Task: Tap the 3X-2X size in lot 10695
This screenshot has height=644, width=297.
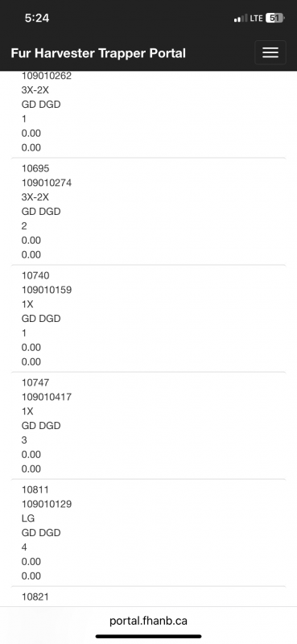Action: [x=35, y=197]
